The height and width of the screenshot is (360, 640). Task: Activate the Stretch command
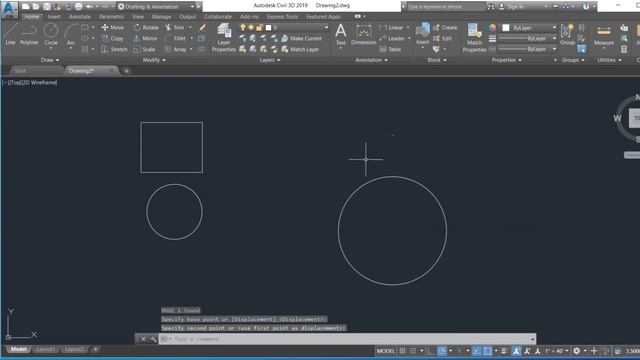[114, 49]
